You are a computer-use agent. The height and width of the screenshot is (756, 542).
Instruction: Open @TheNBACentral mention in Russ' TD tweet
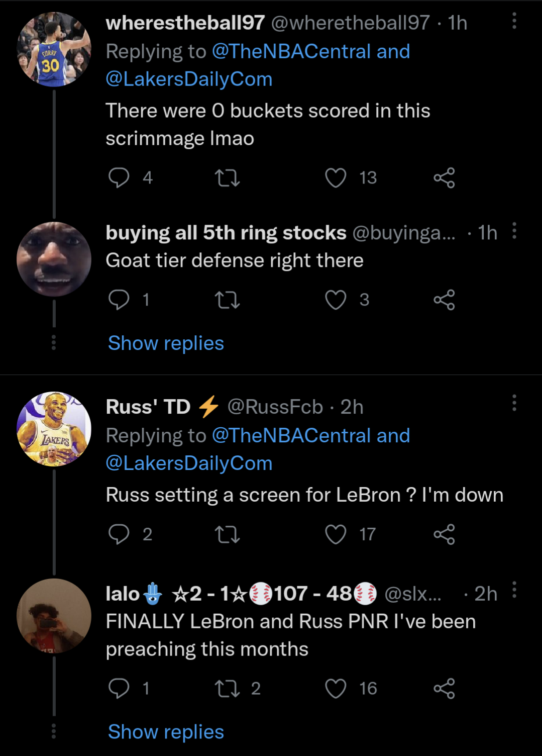point(291,436)
